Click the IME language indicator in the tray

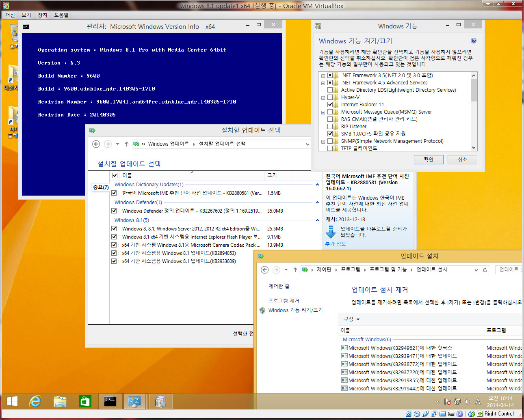pyautogui.click(x=478, y=402)
